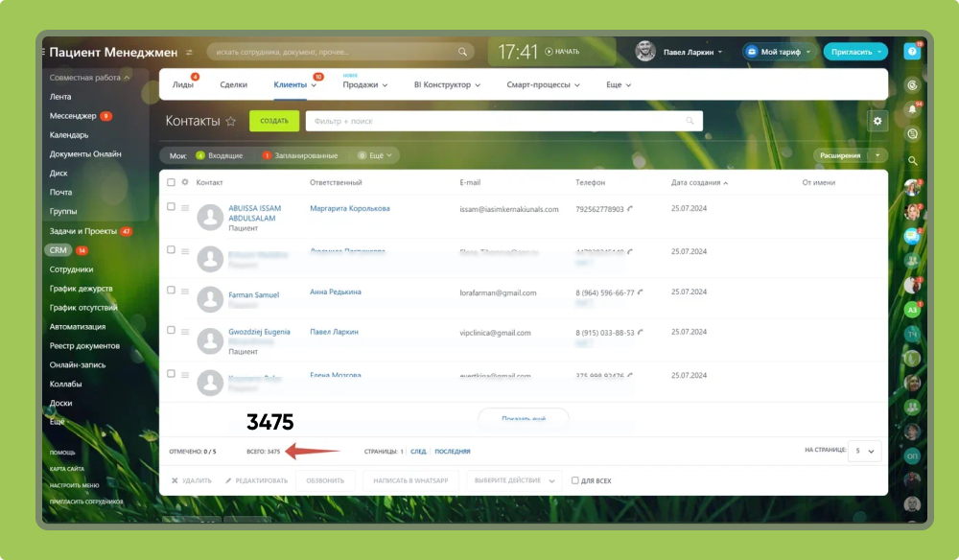959x560 pixels.
Task: Click the ОБЗВОНИТЬ button
Action: click(x=325, y=480)
